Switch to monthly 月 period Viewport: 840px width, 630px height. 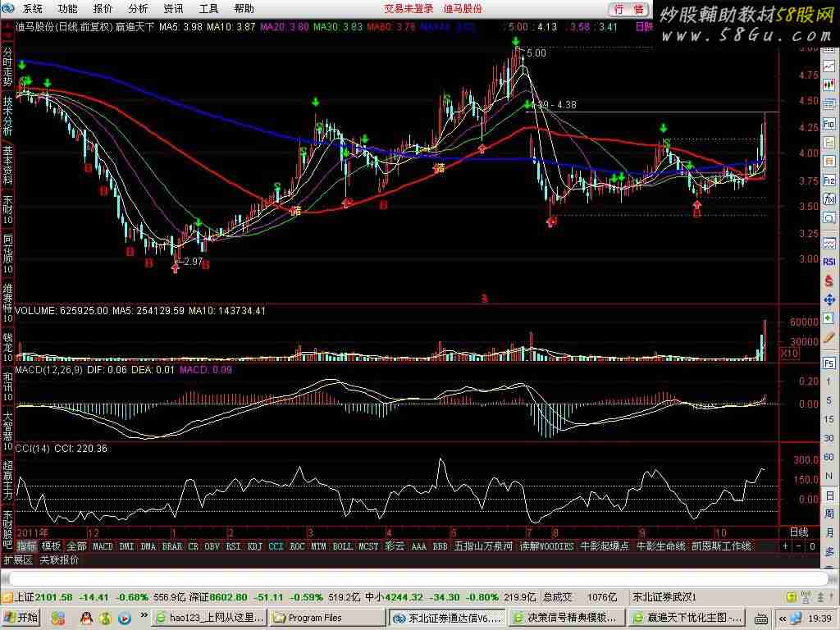pos(829,533)
